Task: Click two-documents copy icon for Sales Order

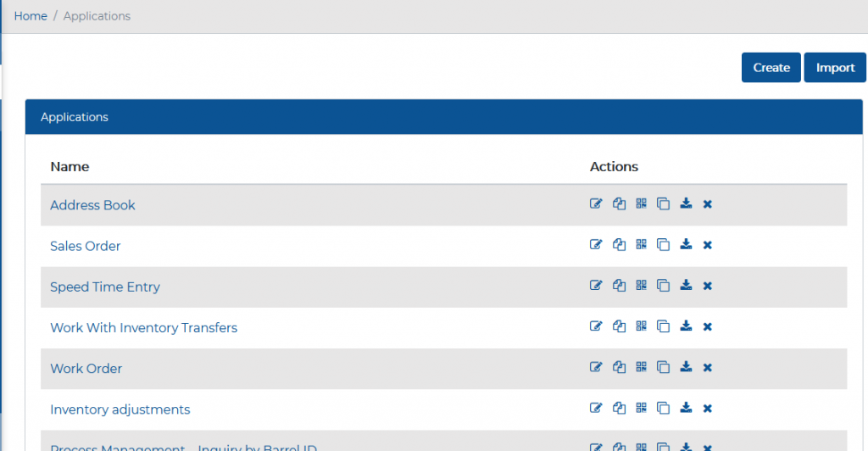Action: pos(619,245)
